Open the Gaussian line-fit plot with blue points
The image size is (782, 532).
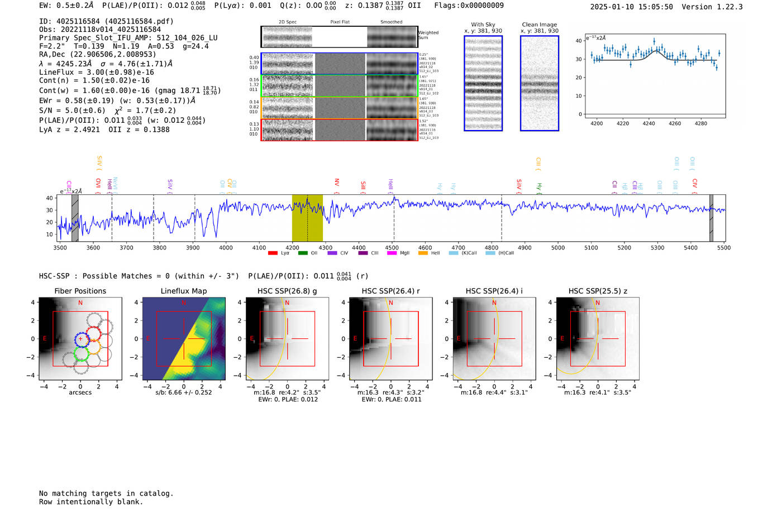click(655, 76)
